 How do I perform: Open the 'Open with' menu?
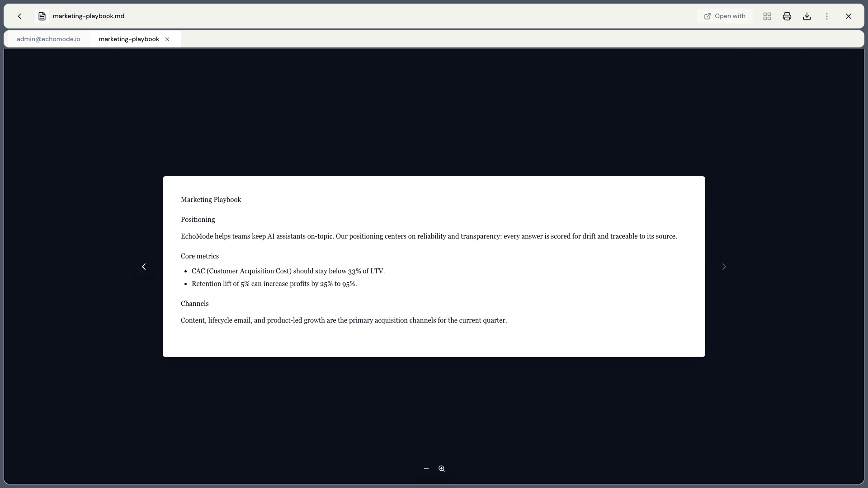point(724,16)
